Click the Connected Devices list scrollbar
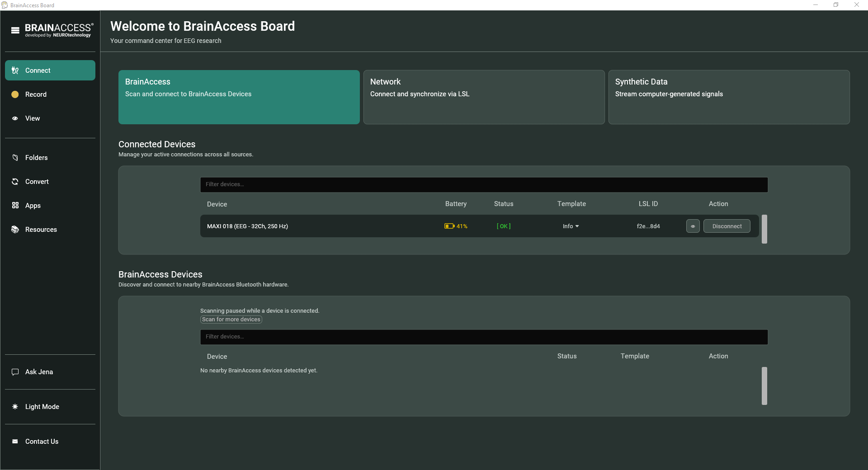This screenshot has width=868, height=470. 764,229
